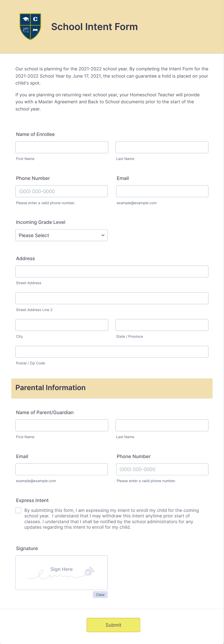
Task: Click the Street Address Line 2 field
Action: 112,298
